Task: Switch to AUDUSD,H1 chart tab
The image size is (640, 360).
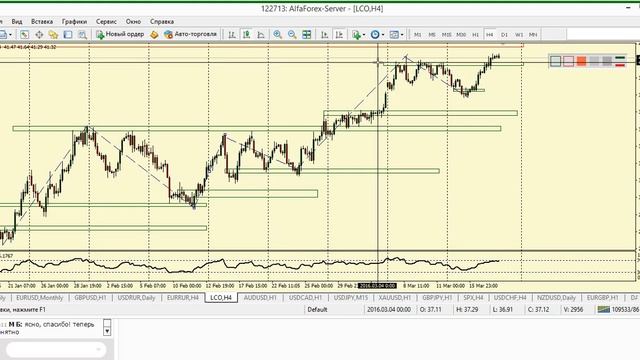Action: (260, 298)
